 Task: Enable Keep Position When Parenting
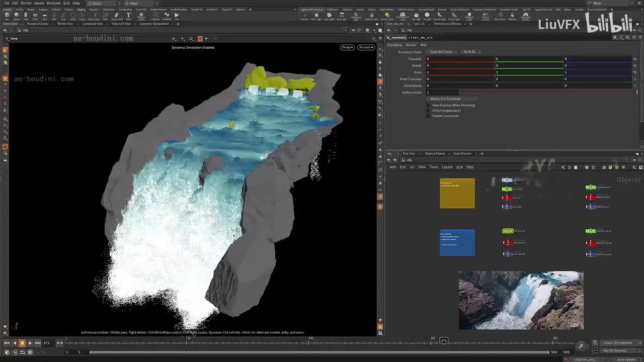click(x=429, y=105)
